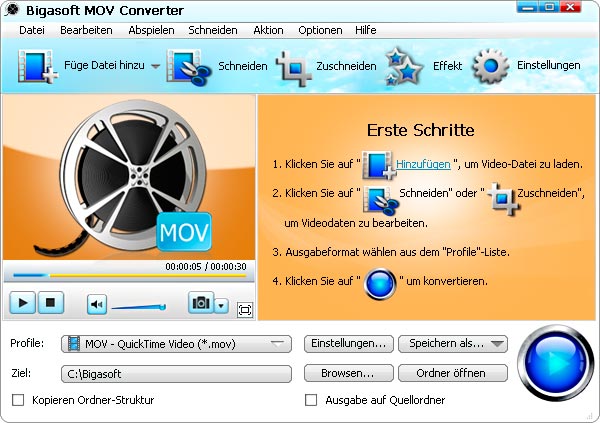Click the Zuschneiden toolbar label
This screenshot has width=600, height=423.
[x=346, y=66]
